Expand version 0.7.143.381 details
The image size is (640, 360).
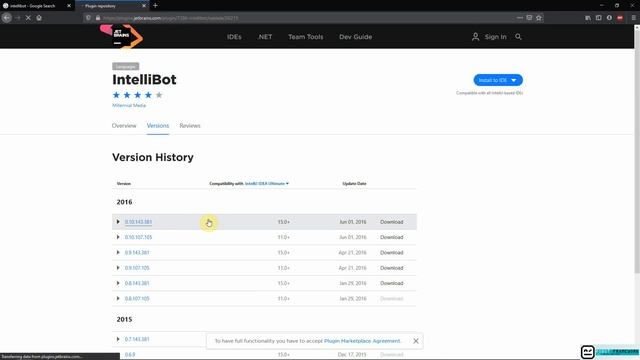pos(118,339)
